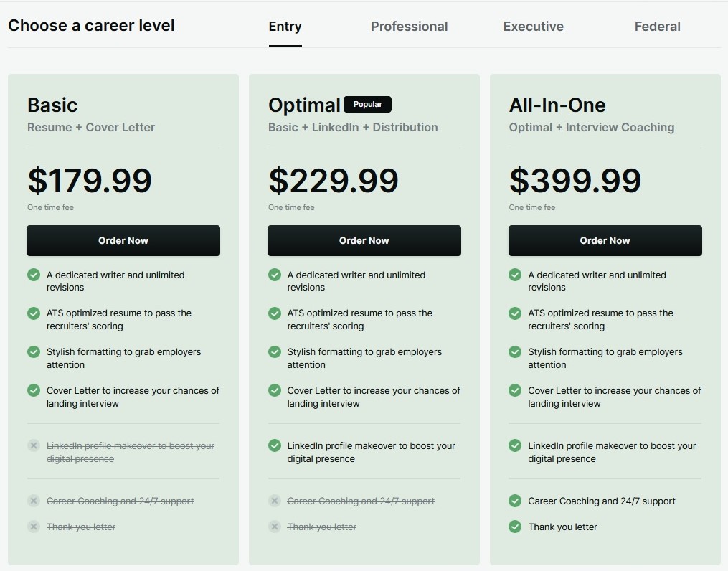Click green check for ATS optimized resume in Optimal
The image size is (728, 571).
pos(275,313)
